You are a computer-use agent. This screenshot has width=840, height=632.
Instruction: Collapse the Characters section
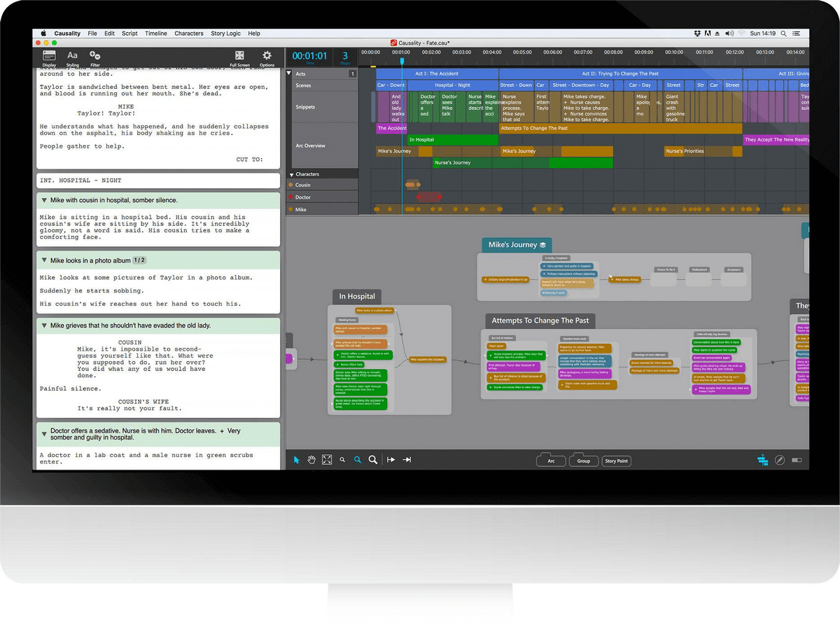click(291, 174)
